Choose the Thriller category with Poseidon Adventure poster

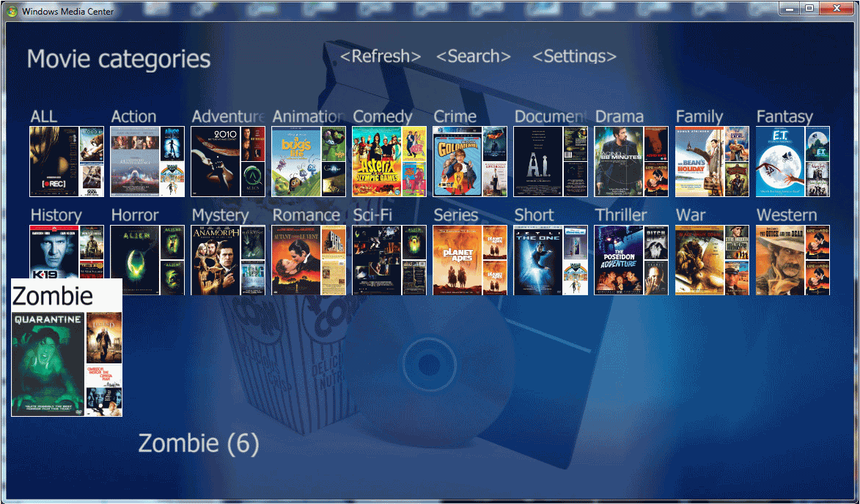631,260
